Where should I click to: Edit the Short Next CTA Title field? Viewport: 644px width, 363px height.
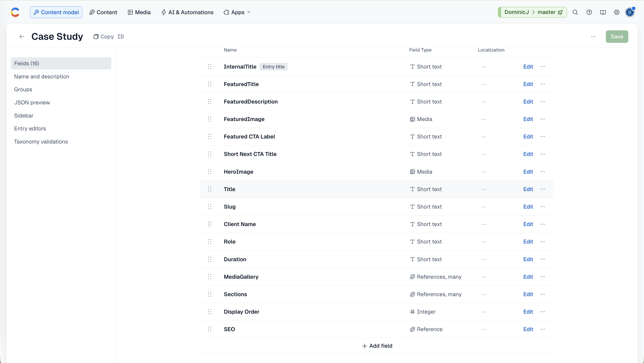point(528,154)
